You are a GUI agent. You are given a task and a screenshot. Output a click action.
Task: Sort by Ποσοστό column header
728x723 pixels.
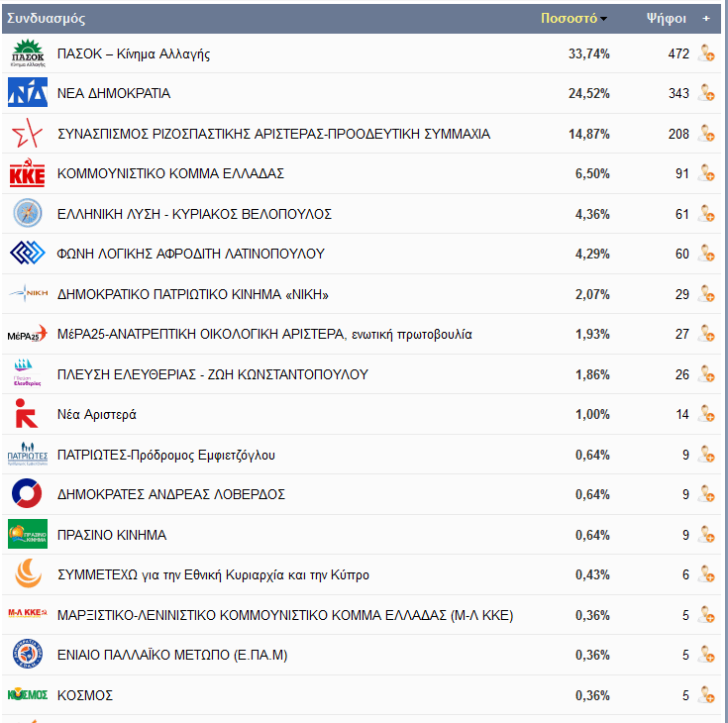(x=569, y=18)
